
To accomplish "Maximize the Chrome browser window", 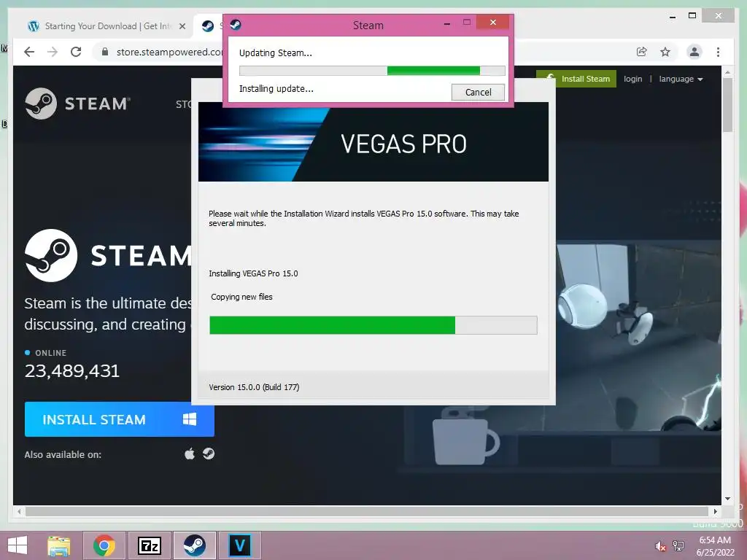I will pyautogui.click(x=692, y=16).
